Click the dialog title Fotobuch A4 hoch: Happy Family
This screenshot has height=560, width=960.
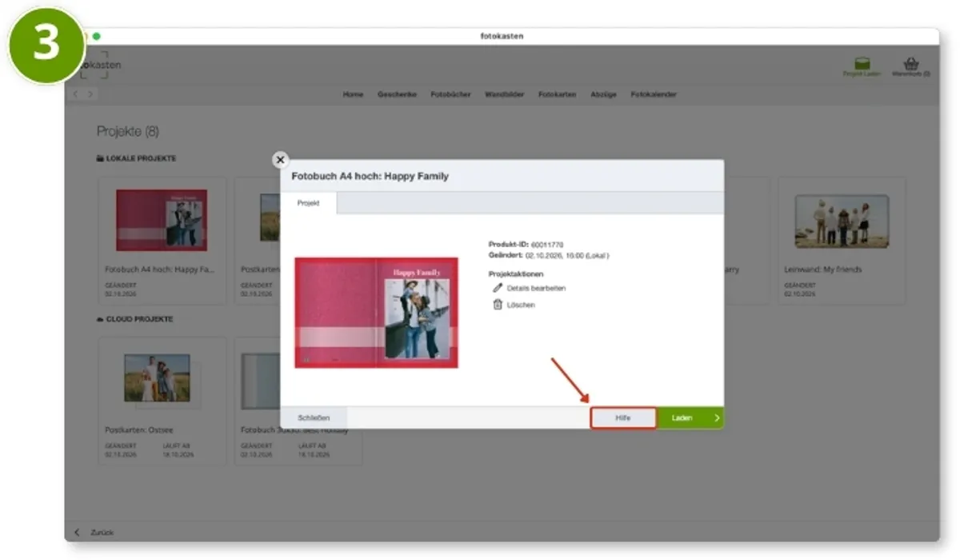[370, 176]
